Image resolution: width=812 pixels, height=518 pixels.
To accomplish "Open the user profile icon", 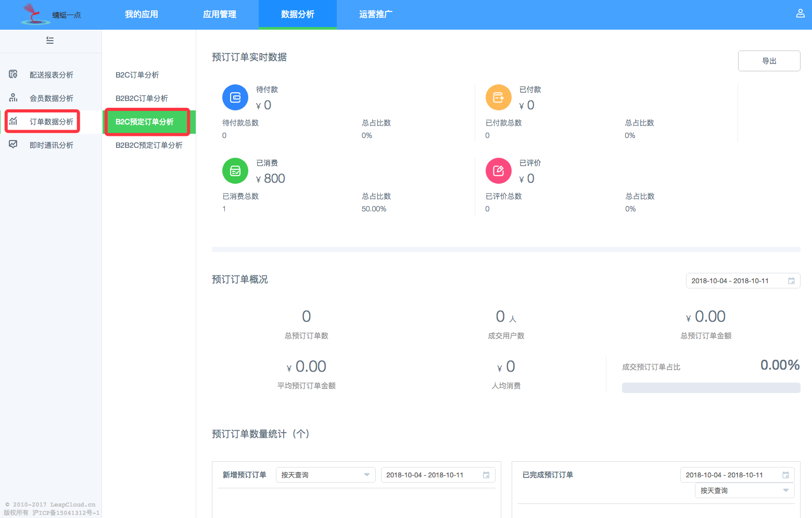I will (801, 14).
